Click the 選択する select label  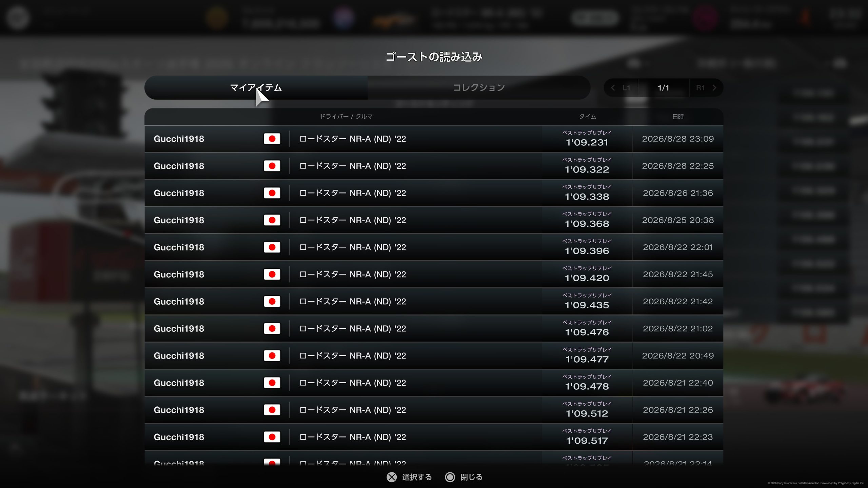pyautogui.click(x=417, y=477)
